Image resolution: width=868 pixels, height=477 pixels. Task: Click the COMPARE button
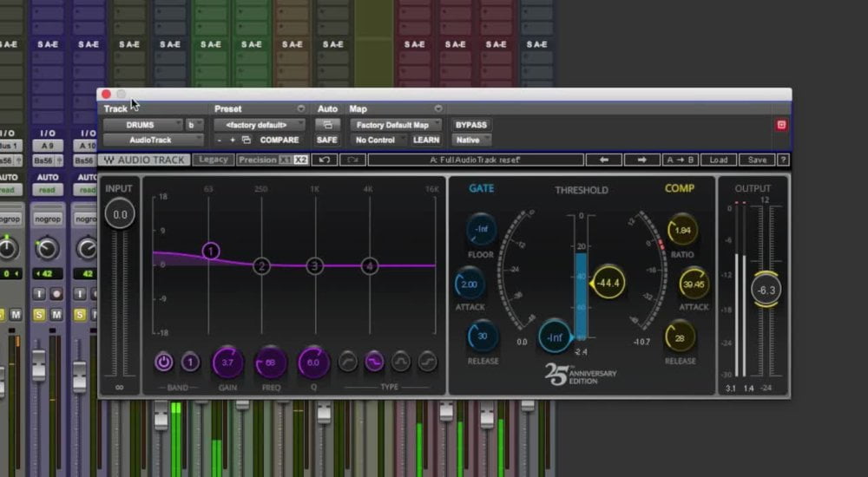click(x=279, y=140)
